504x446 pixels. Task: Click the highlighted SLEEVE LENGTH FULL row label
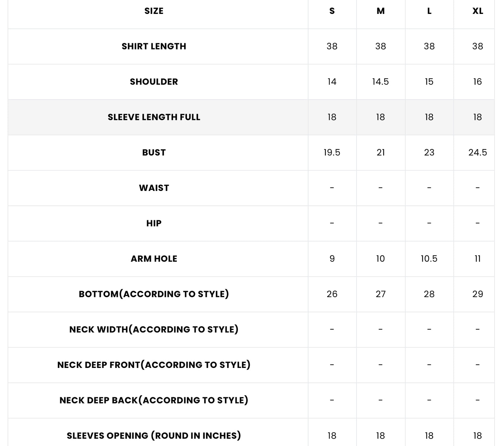(x=154, y=117)
